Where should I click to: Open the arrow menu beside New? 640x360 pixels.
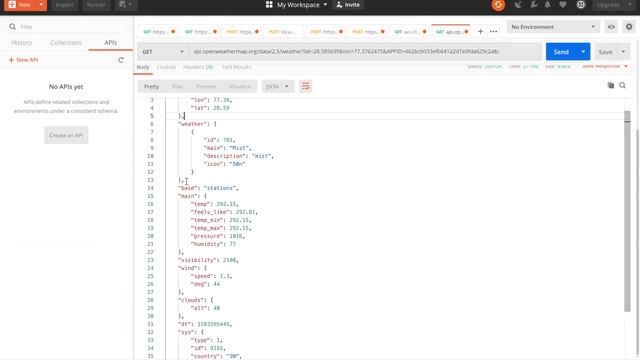coord(41,5)
